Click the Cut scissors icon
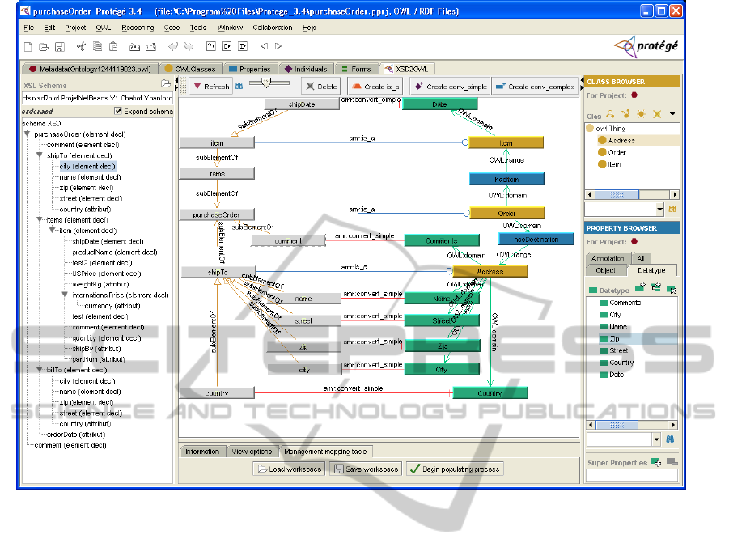Viewport: 729px width, 560px height. click(80, 48)
